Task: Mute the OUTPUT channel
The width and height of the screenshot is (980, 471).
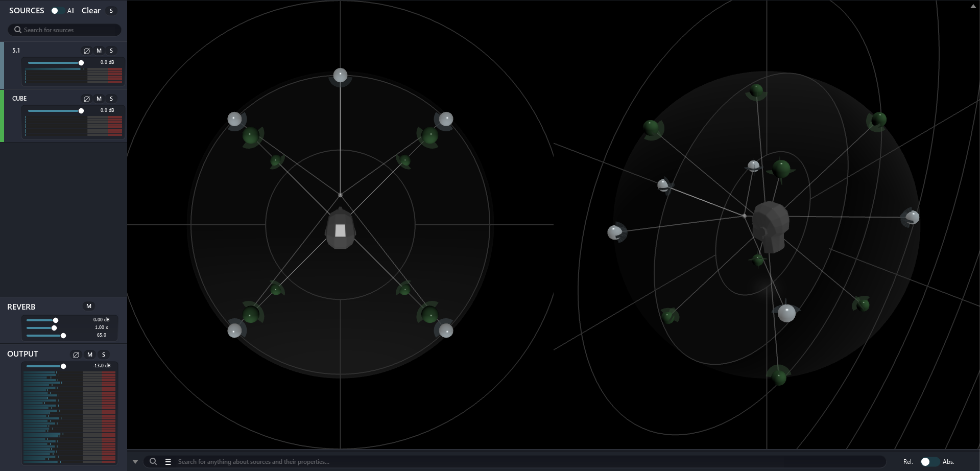Action: (x=90, y=355)
